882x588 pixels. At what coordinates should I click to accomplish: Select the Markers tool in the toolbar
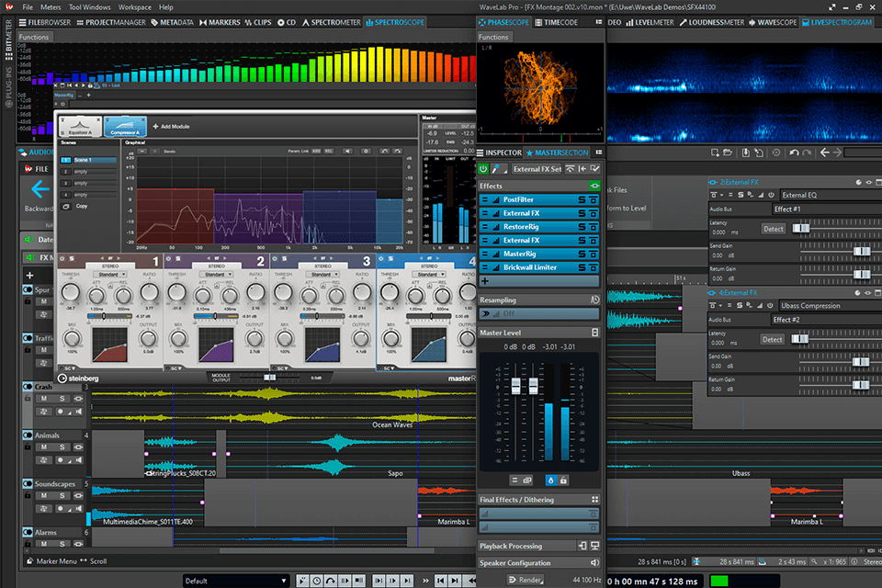click(220, 22)
